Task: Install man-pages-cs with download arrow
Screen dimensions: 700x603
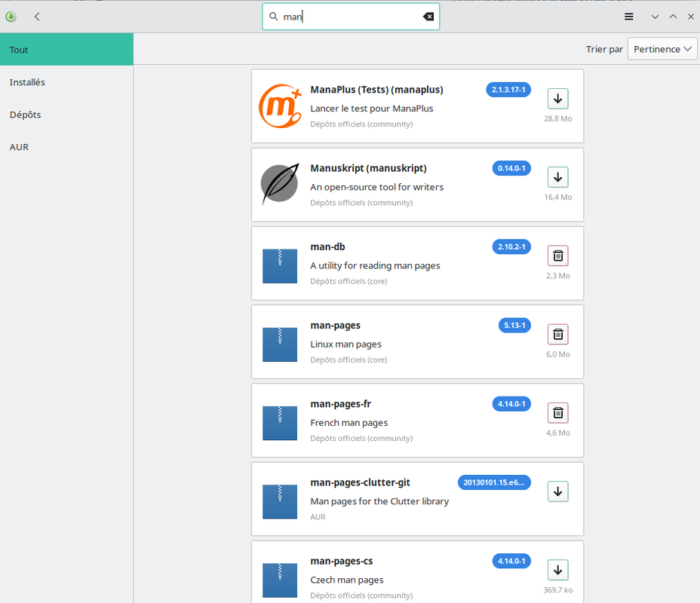Action: (557, 570)
